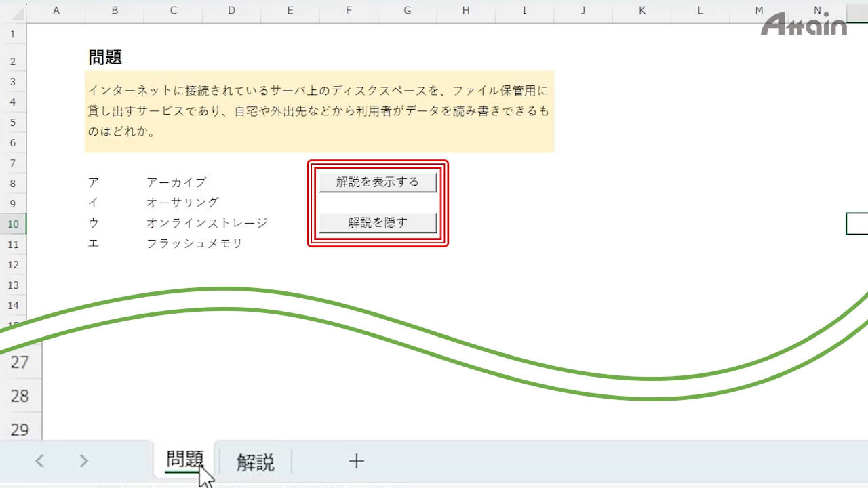Screen dimensions: 868x488
Task: Click the オーサリング option cell
Action: coord(182,203)
